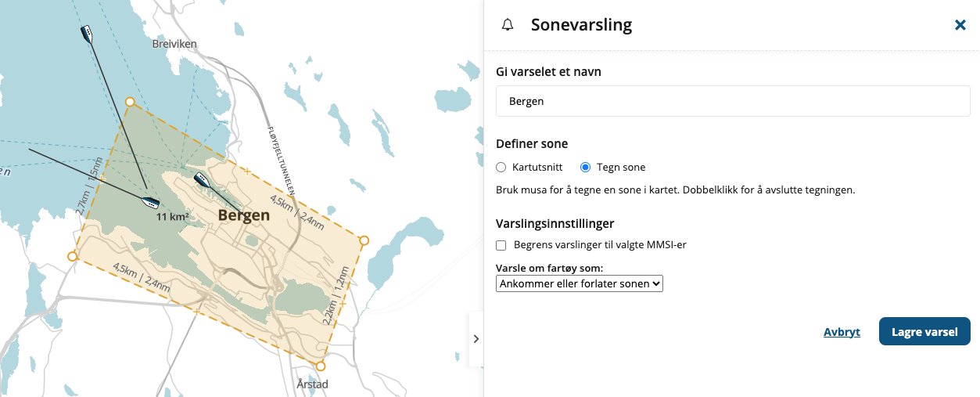
Task: Open the Varsle om fartøy som dropdown
Action: 580,283
